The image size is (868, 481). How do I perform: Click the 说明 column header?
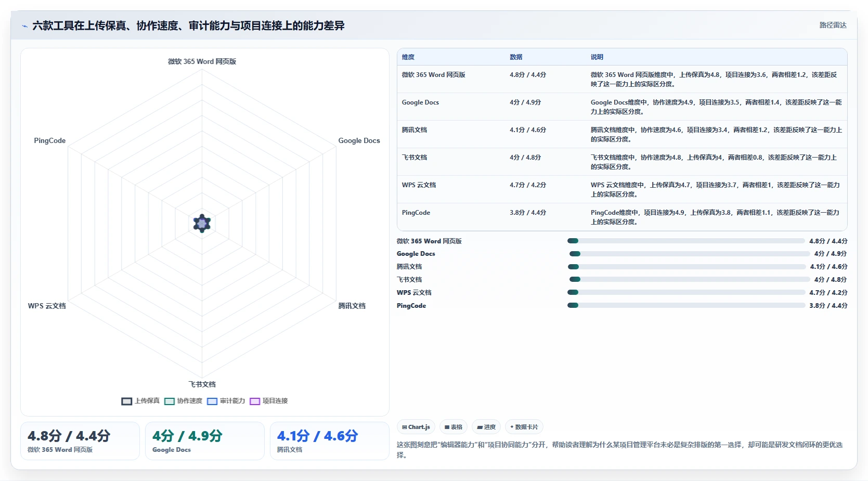point(597,57)
